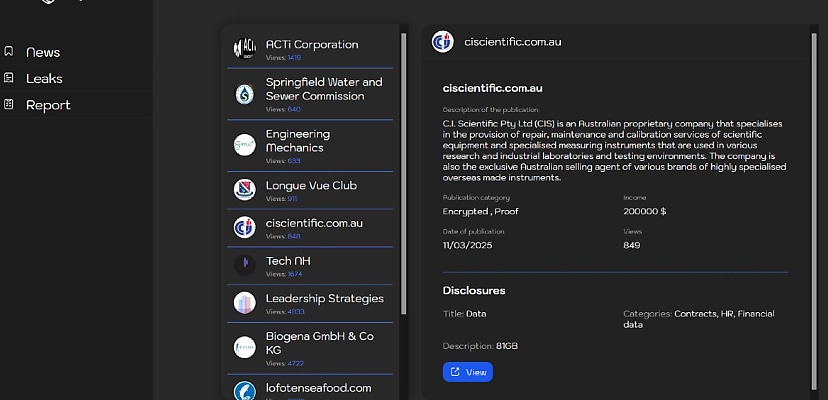This screenshot has height=400, width=828.
Task: Open the Longue Vue Club entry
Action: pyautogui.click(x=310, y=190)
